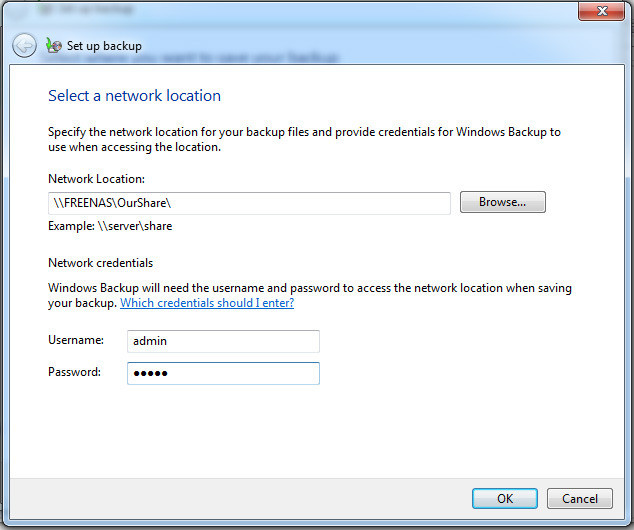Screen dimensions: 634x530
Task: Click the blurred window title bar
Action: [x=300, y=11]
